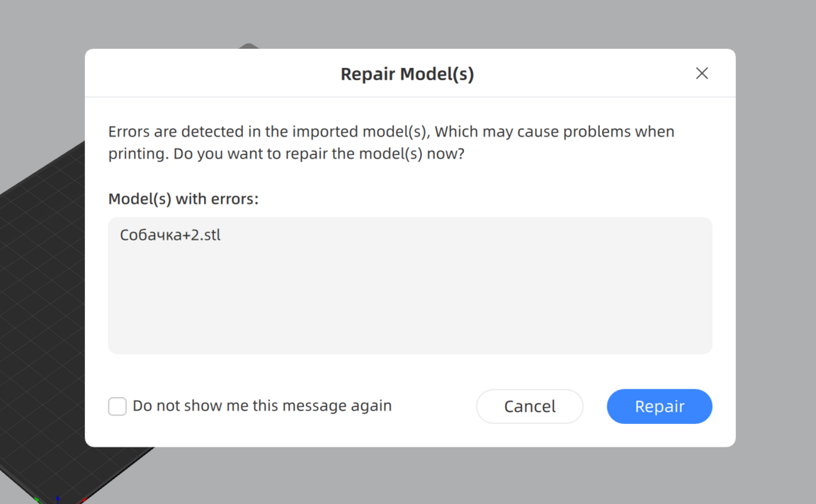Click gray viewport background right of dialog
The height and width of the screenshot is (504, 816).
pyautogui.click(x=776, y=248)
